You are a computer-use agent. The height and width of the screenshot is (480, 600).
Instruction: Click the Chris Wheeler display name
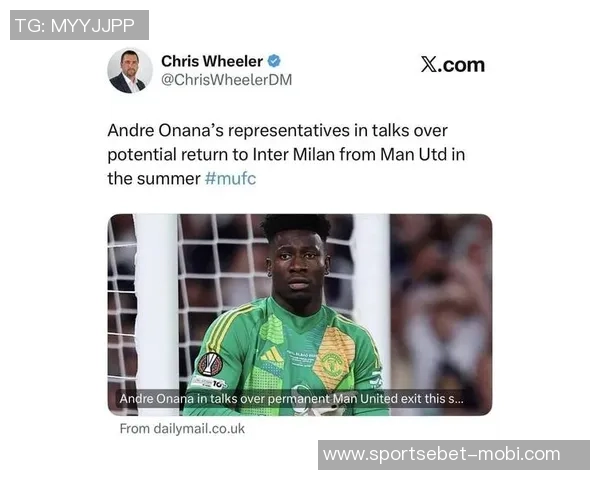(212, 61)
